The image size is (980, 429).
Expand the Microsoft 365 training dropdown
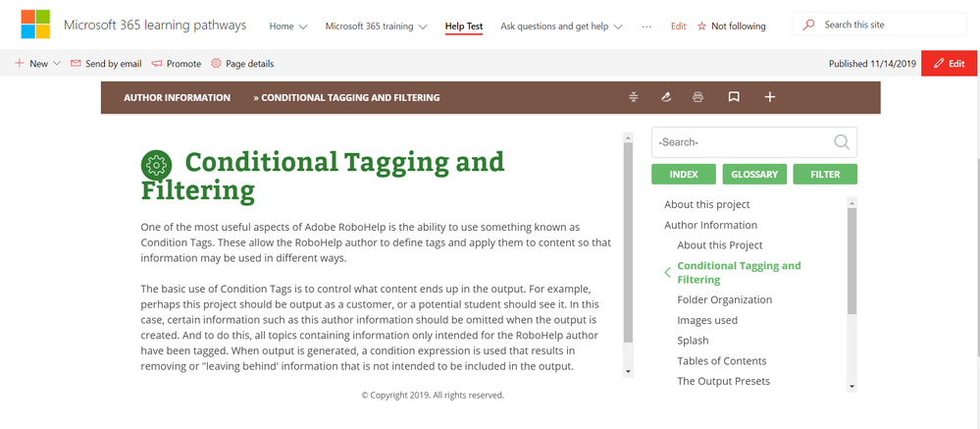pyautogui.click(x=423, y=27)
